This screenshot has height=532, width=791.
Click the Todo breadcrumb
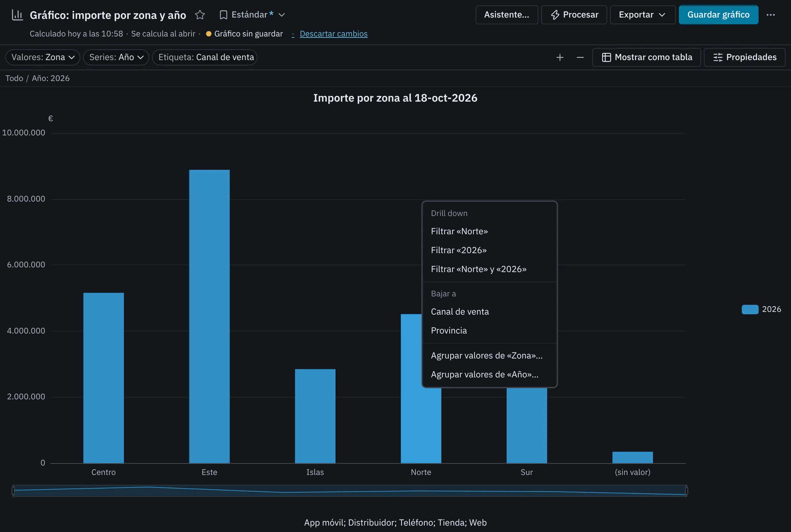click(x=14, y=78)
